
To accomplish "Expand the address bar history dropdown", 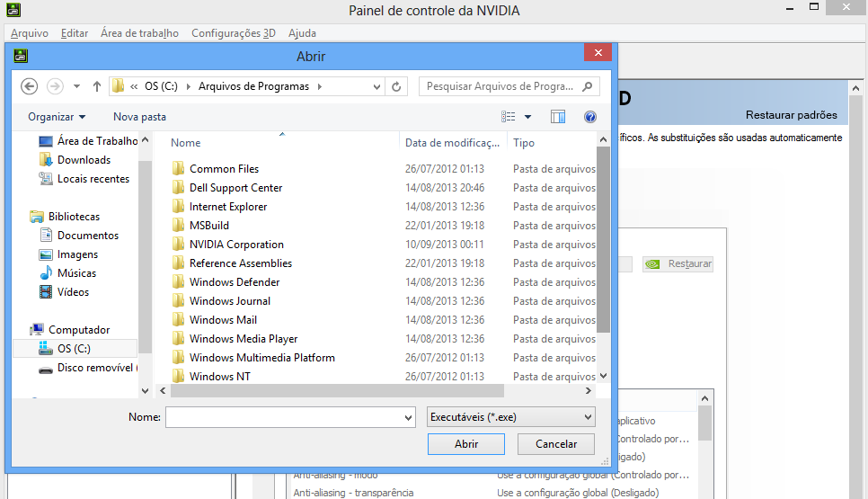I will [x=377, y=86].
